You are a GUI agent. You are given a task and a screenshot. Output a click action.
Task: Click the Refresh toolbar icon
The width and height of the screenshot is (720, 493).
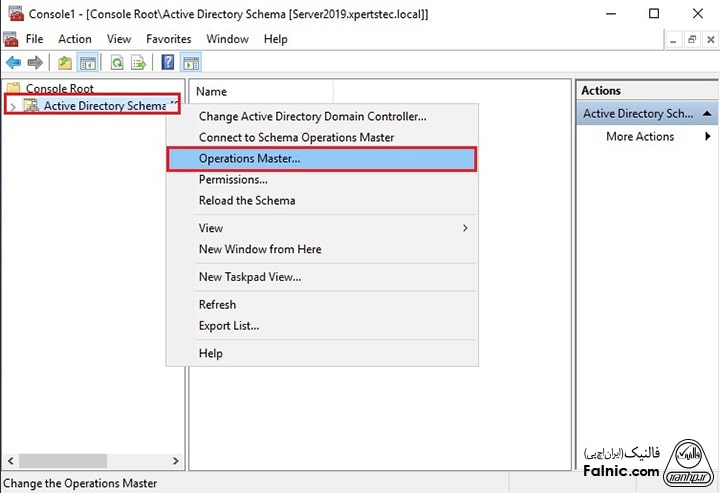click(x=117, y=63)
